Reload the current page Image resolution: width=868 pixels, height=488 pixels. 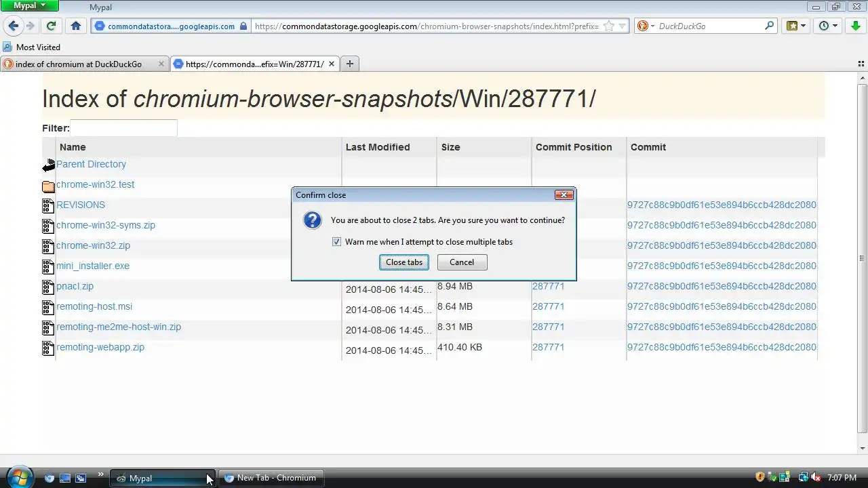point(51,26)
